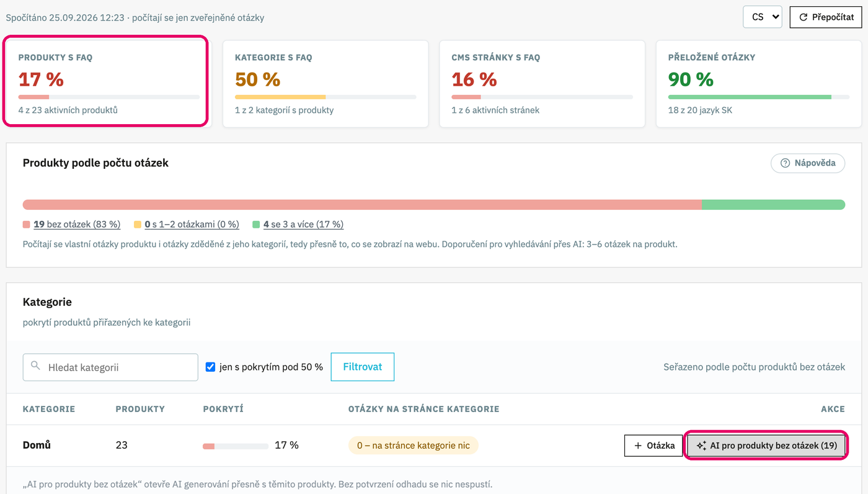Click the Domů category name
The height and width of the screenshot is (494, 868).
(x=37, y=445)
